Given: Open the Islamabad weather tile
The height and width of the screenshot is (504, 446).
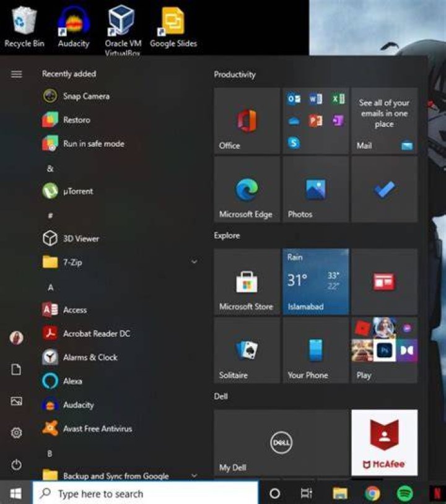Looking at the screenshot, I should pyautogui.click(x=316, y=282).
